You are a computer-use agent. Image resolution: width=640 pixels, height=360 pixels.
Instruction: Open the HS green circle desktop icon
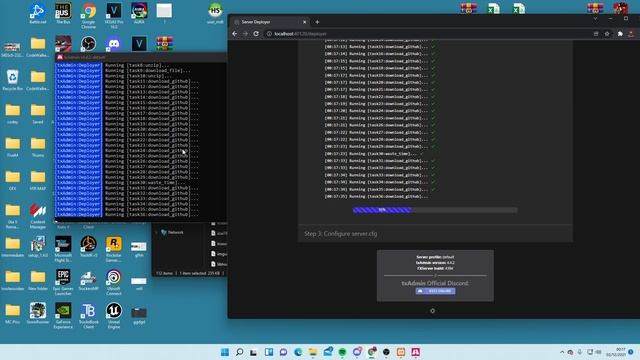coord(215,13)
